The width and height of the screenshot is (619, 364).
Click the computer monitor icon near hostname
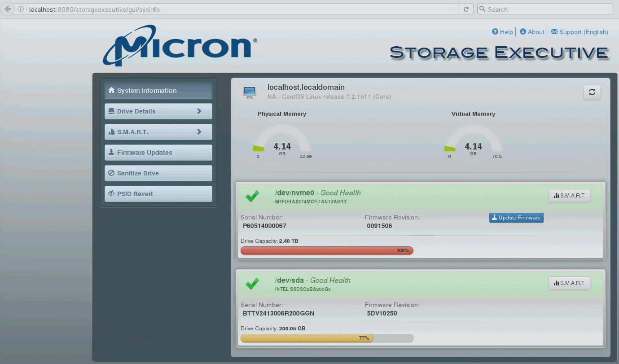coord(250,92)
